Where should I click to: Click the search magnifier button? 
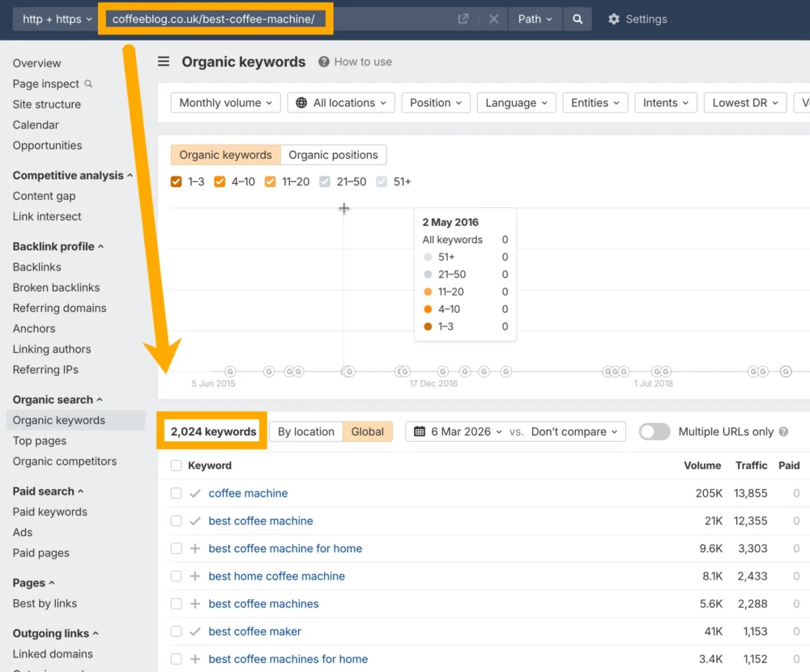[577, 19]
